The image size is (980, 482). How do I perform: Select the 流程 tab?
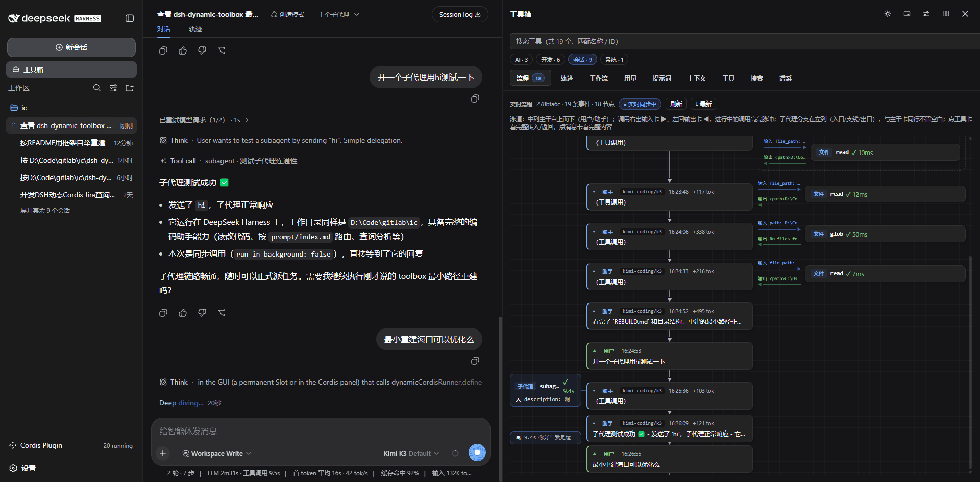click(x=530, y=78)
